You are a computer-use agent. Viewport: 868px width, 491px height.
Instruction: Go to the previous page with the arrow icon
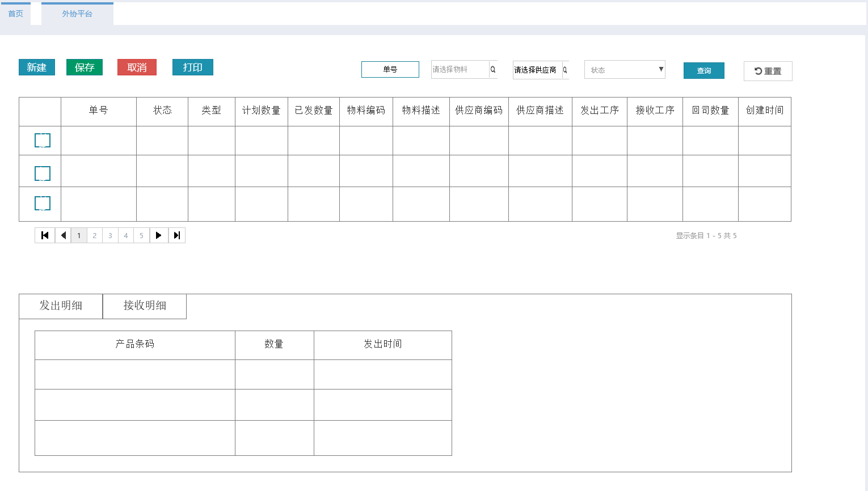coord(63,235)
